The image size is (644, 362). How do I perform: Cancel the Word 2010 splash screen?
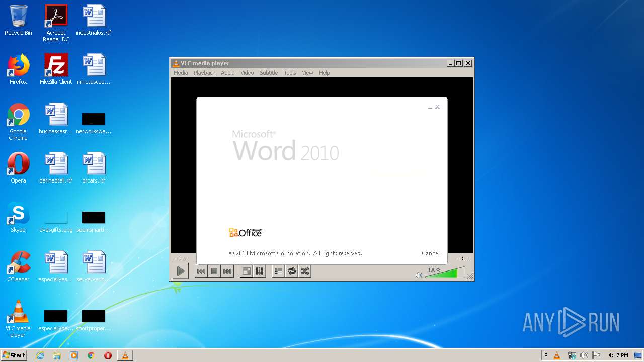pos(431,253)
